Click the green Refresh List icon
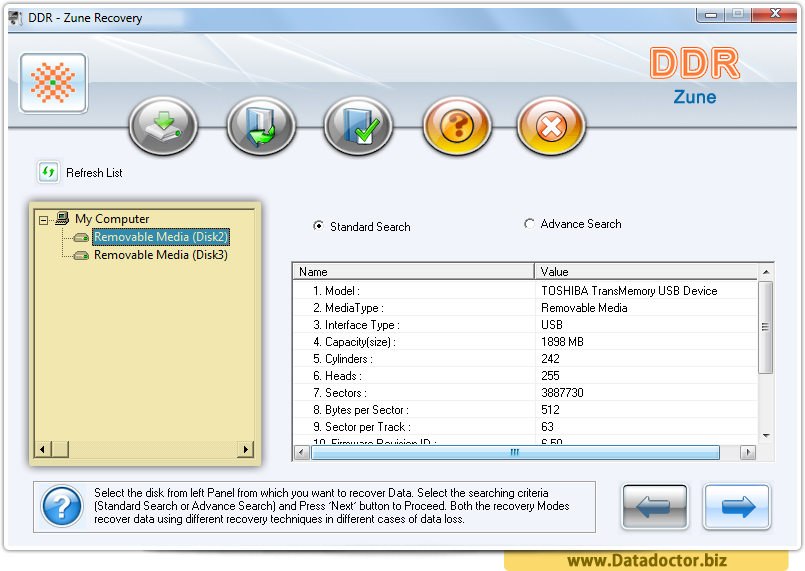Screen dimensions: 805x571 point(48,172)
